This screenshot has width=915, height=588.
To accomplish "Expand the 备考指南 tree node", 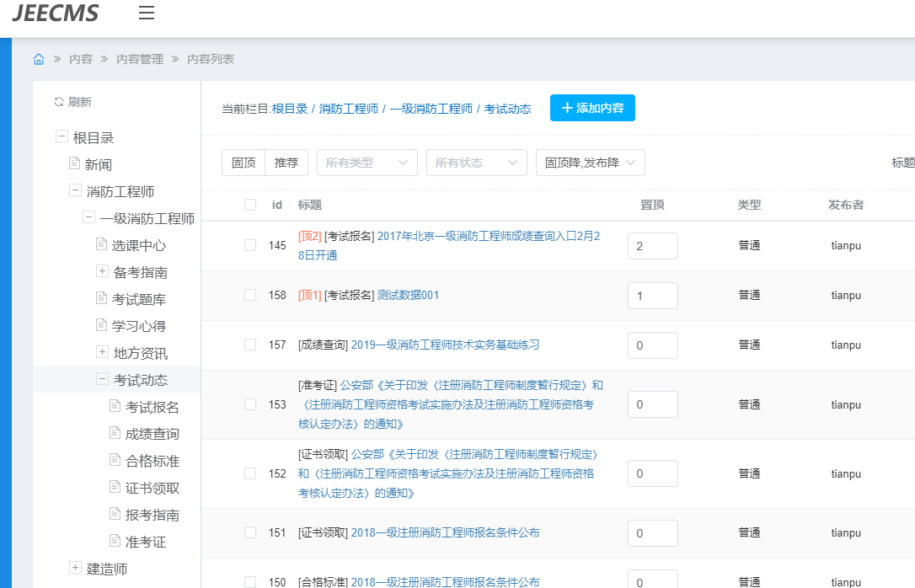I will click(x=102, y=271).
